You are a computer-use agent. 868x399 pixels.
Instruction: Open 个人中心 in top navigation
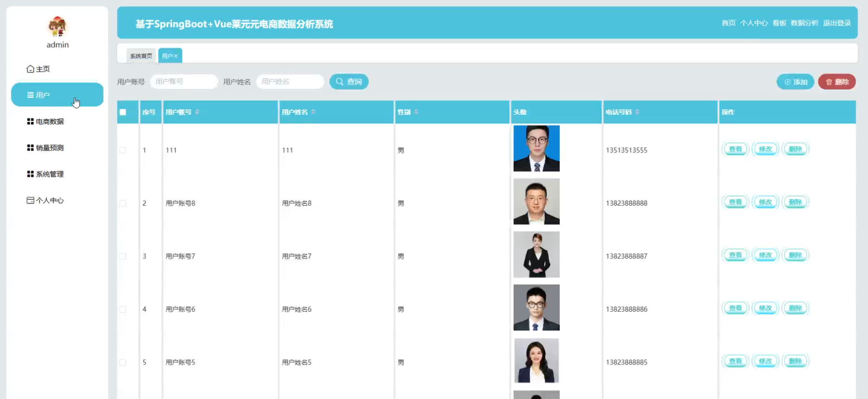click(754, 23)
